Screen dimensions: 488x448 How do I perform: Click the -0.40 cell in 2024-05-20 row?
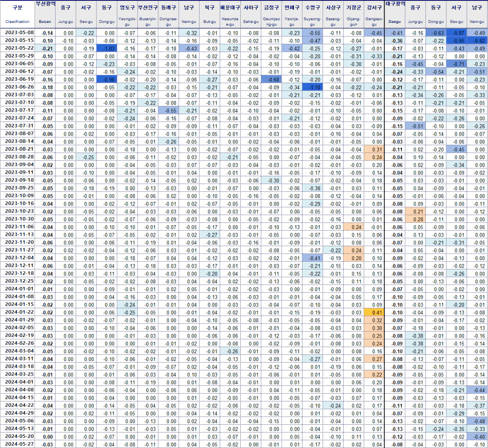[477, 437]
